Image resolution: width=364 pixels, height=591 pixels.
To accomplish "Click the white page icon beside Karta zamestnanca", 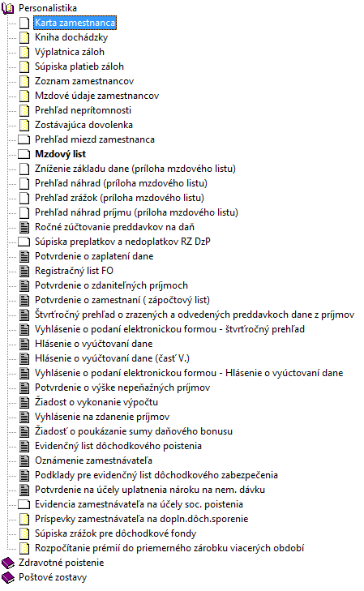I will pyautogui.click(x=24, y=23).
